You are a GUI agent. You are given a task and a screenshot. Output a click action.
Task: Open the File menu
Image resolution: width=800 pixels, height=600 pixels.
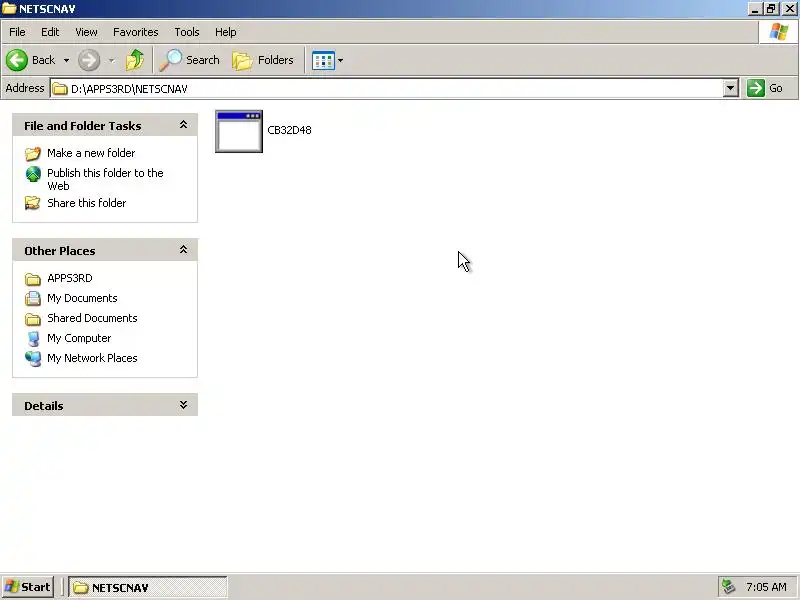coord(17,32)
